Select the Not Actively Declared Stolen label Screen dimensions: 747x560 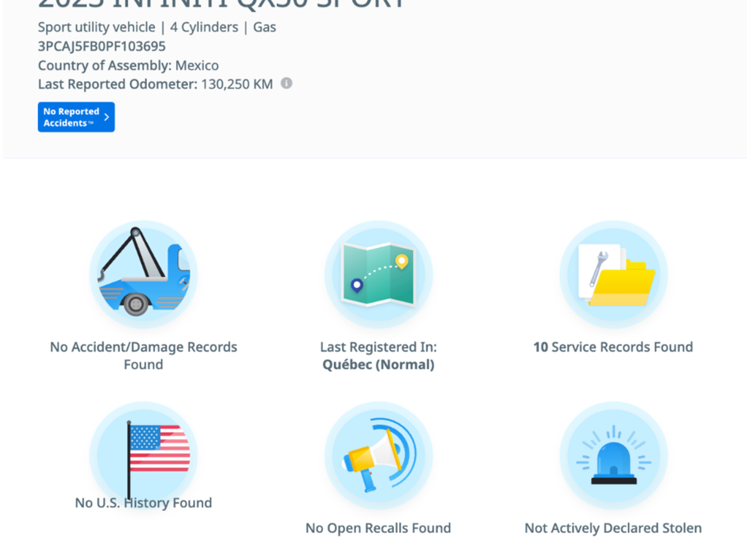[613, 528]
